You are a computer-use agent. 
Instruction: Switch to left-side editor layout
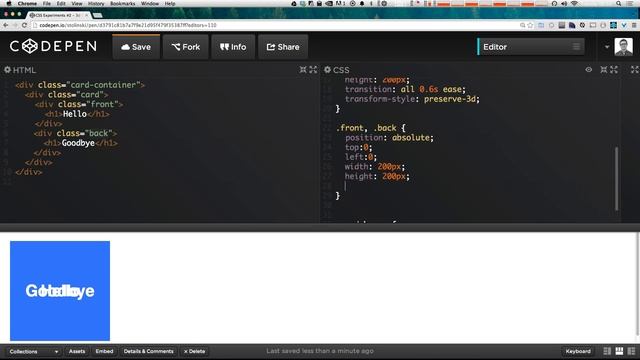click(607, 351)
